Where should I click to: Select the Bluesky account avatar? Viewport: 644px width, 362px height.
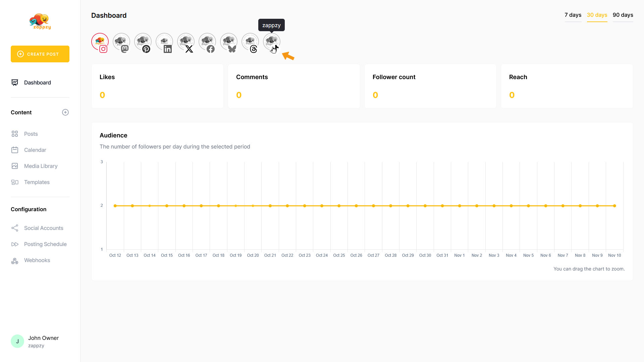[229, 42]
